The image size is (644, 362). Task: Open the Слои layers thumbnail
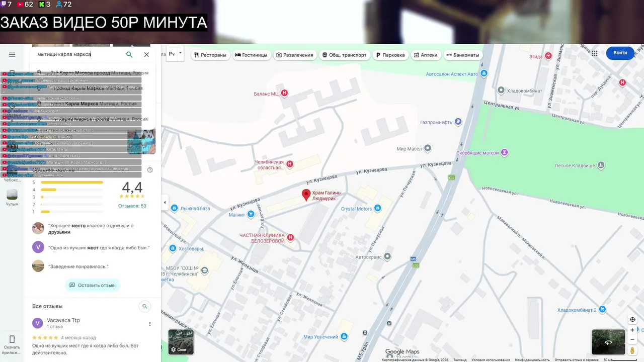[x=181, y=342]
